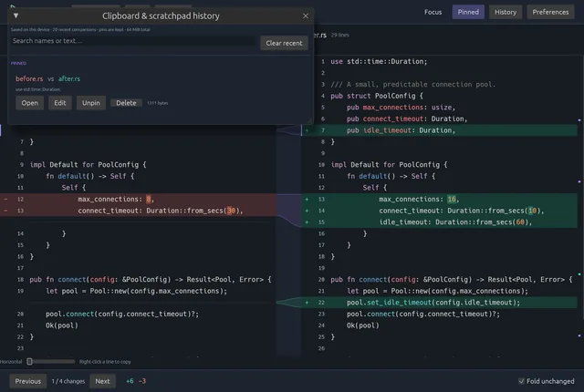Select left pane 'impl Default for PoolConfig {' line
Viewport: 584px width, 392px height.
point(88,165)
